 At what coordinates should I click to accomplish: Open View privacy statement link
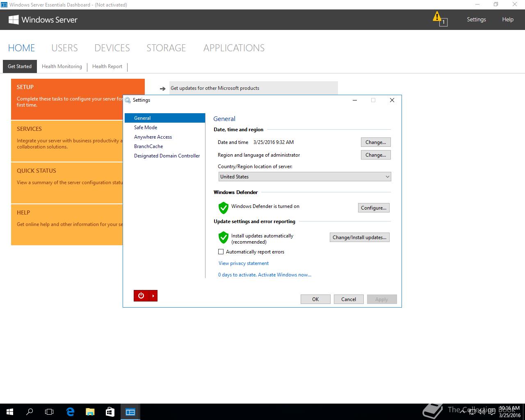point(244,263)
